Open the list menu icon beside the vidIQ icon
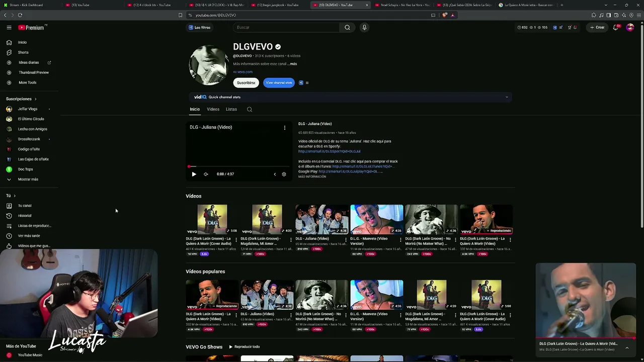Image resolution: width=644 pixels, height=362 pixels. (x=307, y=83)
